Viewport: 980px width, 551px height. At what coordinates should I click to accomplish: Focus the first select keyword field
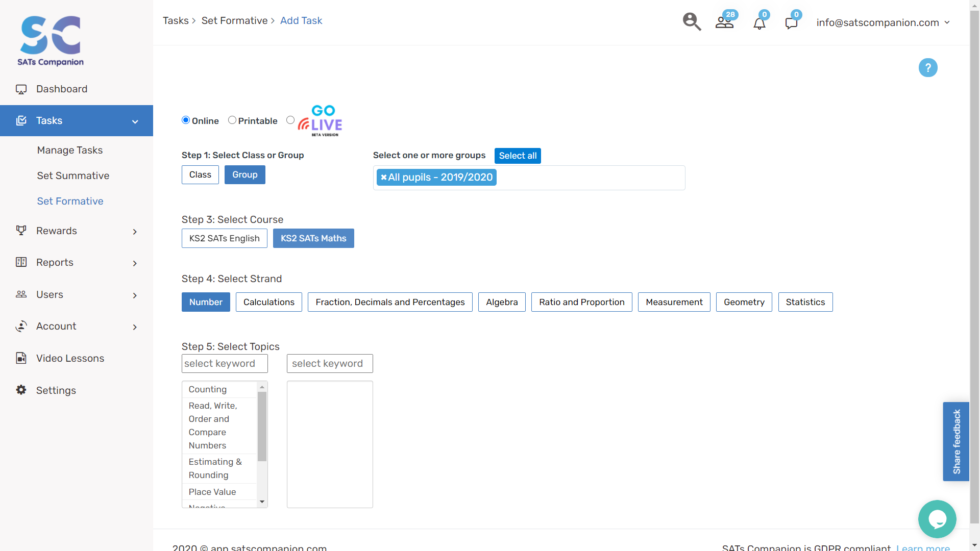point(225,363)
